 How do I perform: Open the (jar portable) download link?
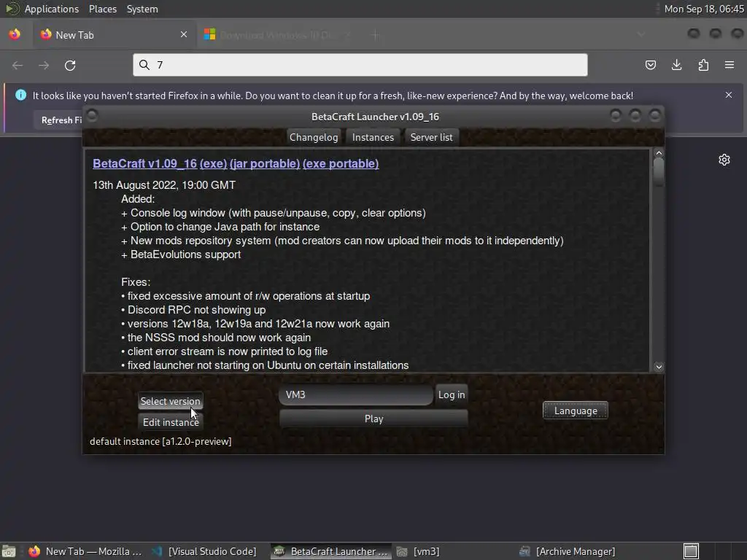point(265,163)
